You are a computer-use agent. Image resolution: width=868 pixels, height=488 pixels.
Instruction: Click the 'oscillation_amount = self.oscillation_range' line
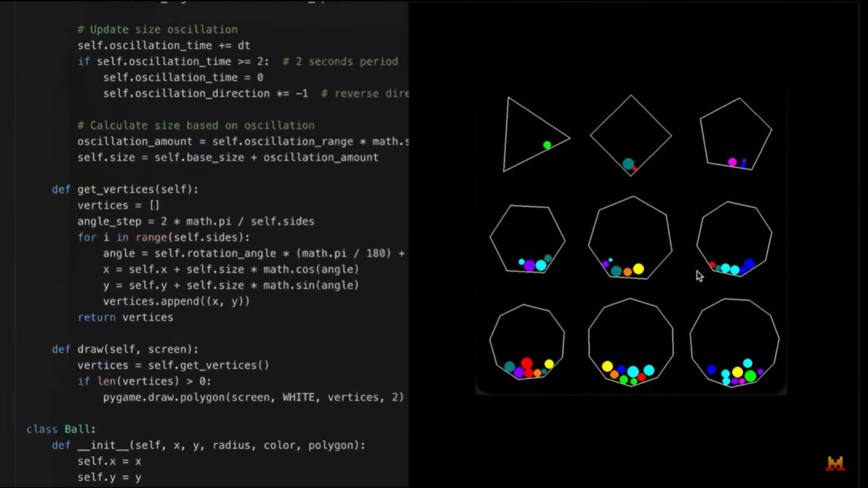coord(243,141)
